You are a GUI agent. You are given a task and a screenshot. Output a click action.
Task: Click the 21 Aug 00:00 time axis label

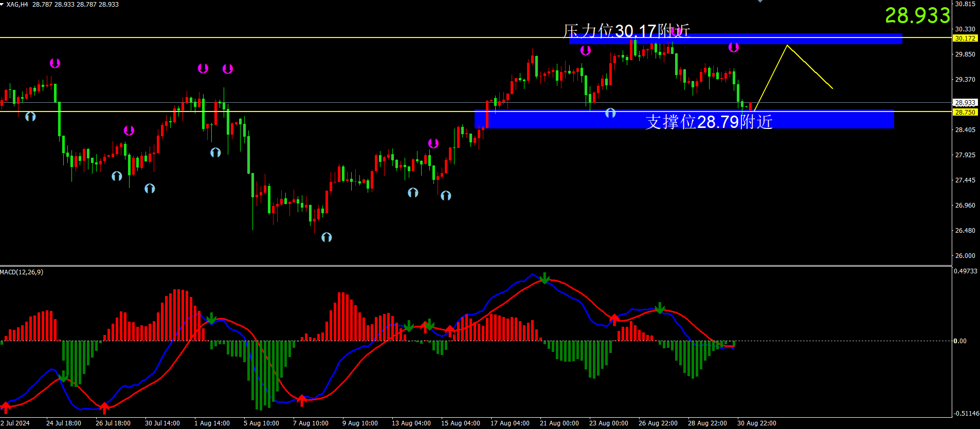[559, 423]
